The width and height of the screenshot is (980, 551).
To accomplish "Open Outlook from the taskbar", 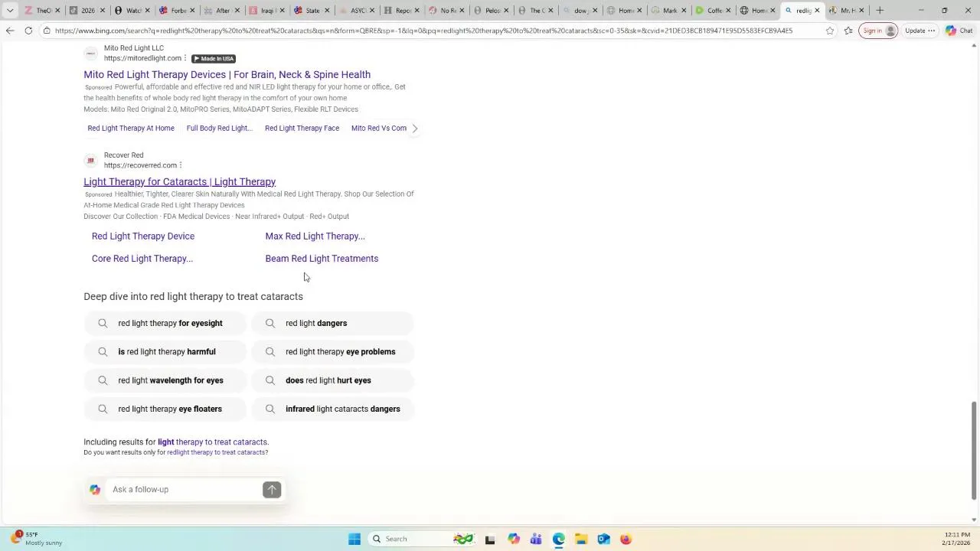I will pyautogui.click(x=603, y=539).
